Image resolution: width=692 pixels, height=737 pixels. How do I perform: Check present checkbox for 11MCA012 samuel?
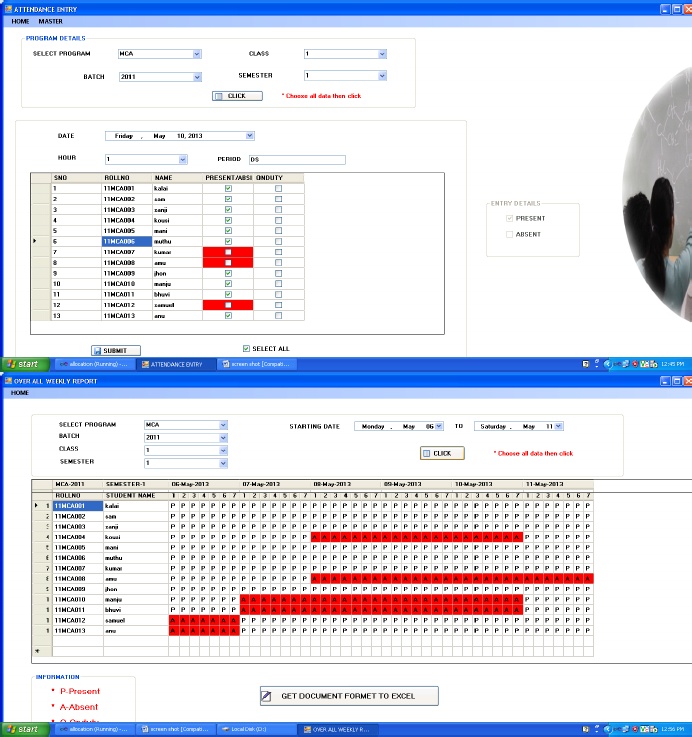coord(228,305)
